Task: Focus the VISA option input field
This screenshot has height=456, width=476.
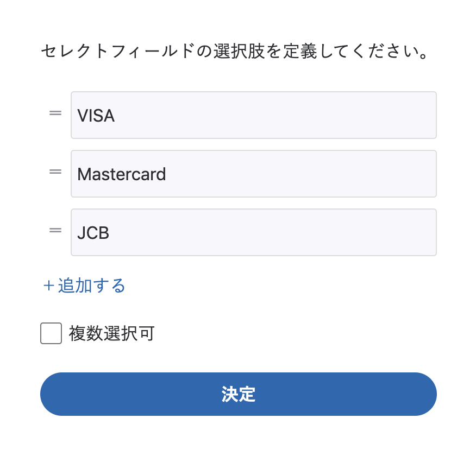Action: click(253, 115)
